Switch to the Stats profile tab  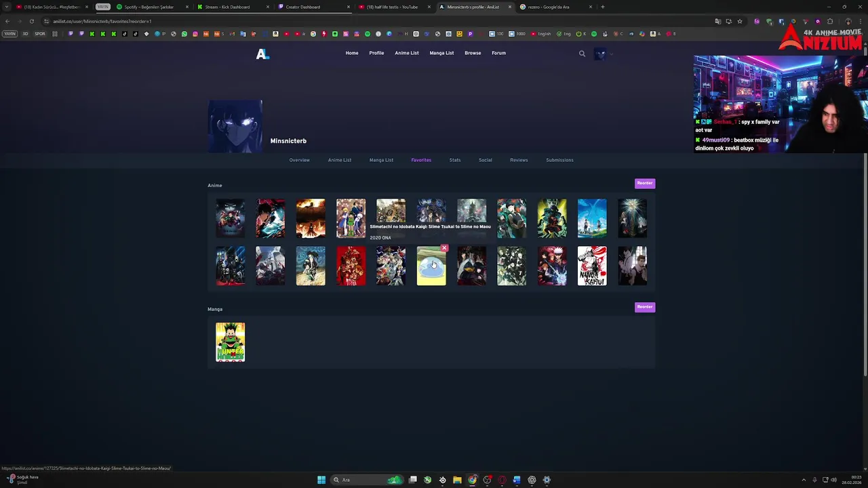(455, 160)
